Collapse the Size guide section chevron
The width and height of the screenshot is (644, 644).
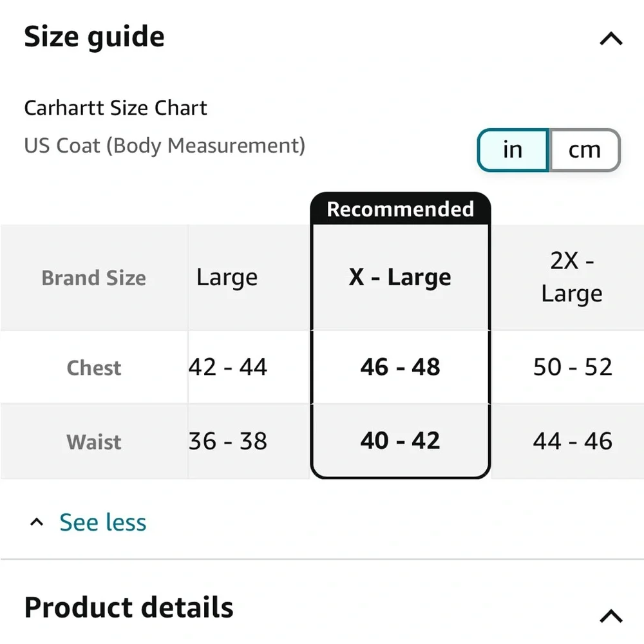coord(611,39)
